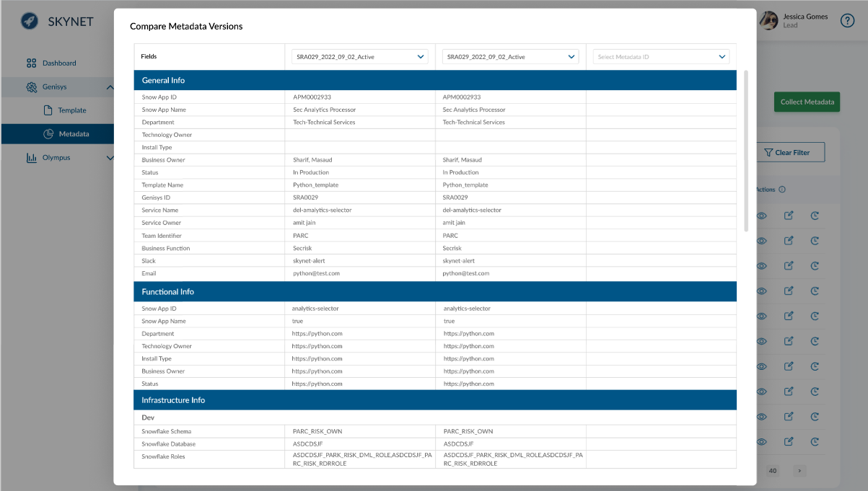Toggle the view eye icon in the bottommost background row

coord(761,441)
